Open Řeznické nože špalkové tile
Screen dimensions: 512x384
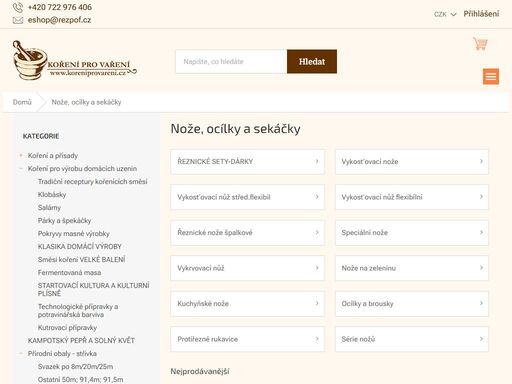[247, 233]
